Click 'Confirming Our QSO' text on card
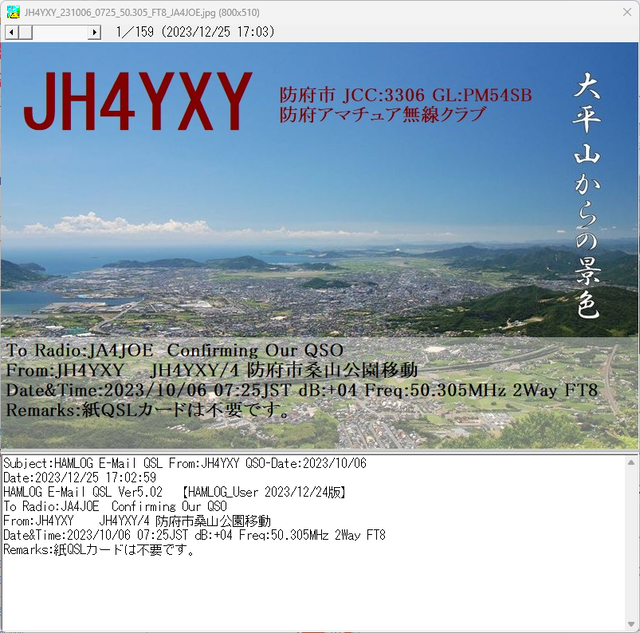The width and height of the screenshot is (640, 633). point(255,351)
